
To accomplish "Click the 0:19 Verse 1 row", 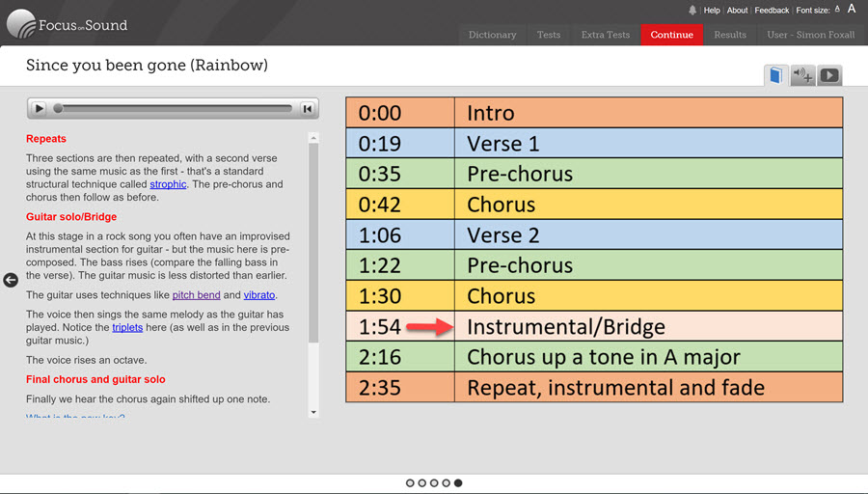I will (594, 143).
